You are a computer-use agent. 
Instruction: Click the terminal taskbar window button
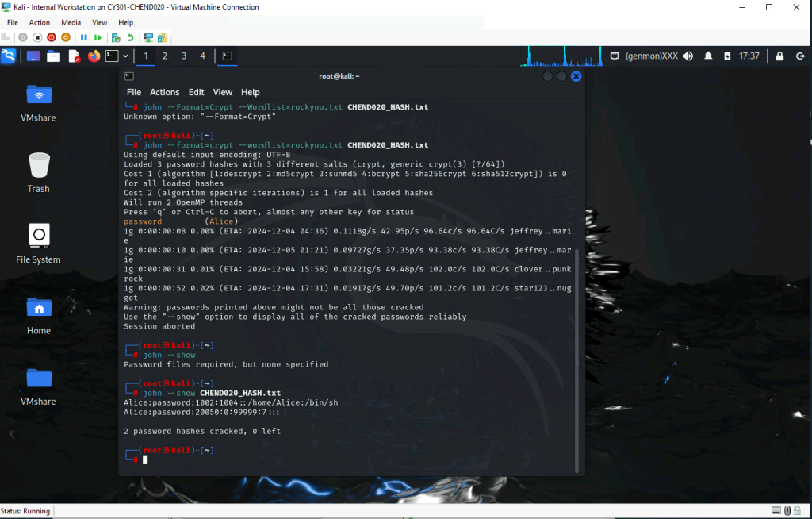pos(228,56)
